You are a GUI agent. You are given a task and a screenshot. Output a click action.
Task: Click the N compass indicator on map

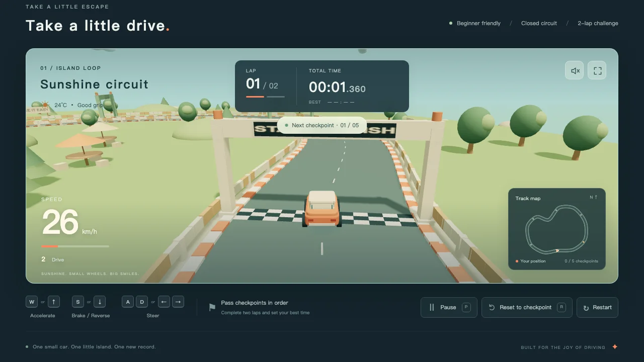[594, 197]
